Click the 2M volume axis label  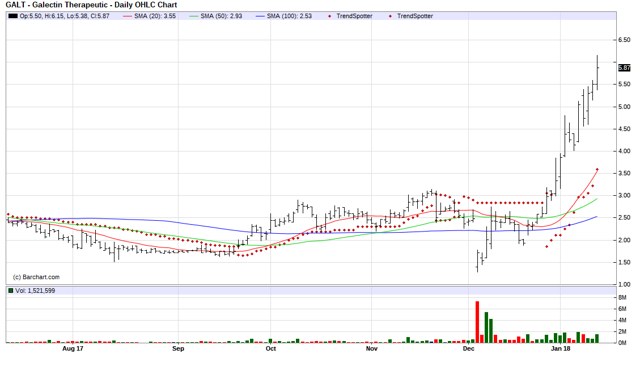[x=622, y=332]
